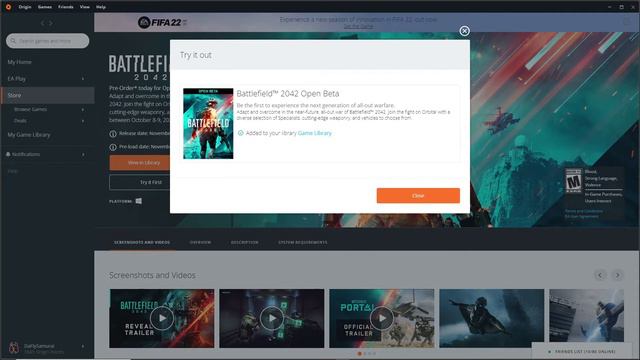
Task: Go to My Home in sidebar
Action: 19,62
